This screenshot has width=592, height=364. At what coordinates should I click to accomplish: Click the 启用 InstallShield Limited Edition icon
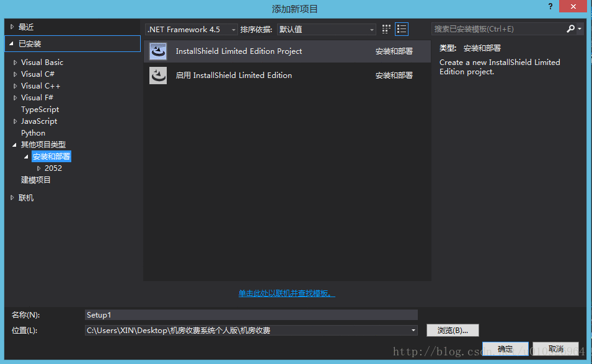[158, 76]
